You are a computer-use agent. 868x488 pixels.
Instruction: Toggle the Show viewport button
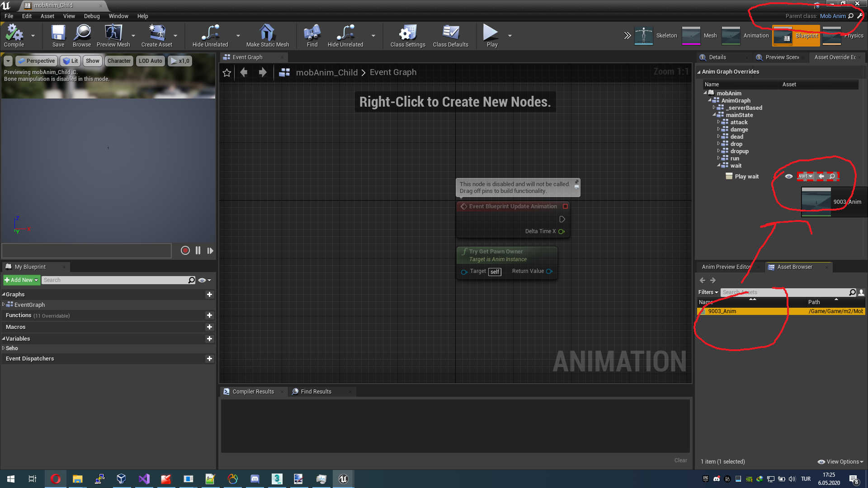click(x=93, y=61)
